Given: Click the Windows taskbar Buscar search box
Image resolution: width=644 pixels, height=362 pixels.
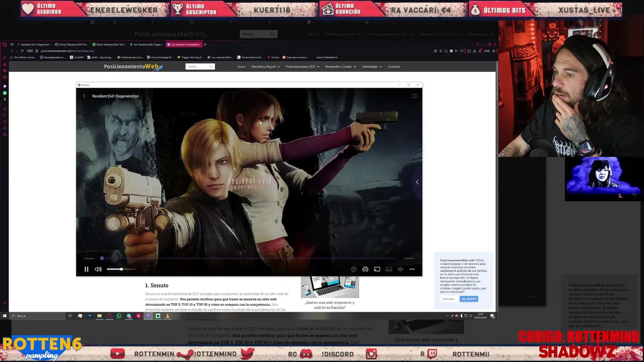Looking at the screenshot, I should pos(38,316).
